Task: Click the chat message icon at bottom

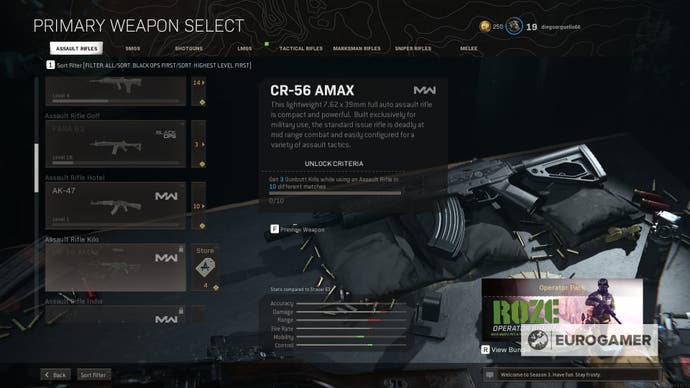Action: pos(489,375)
